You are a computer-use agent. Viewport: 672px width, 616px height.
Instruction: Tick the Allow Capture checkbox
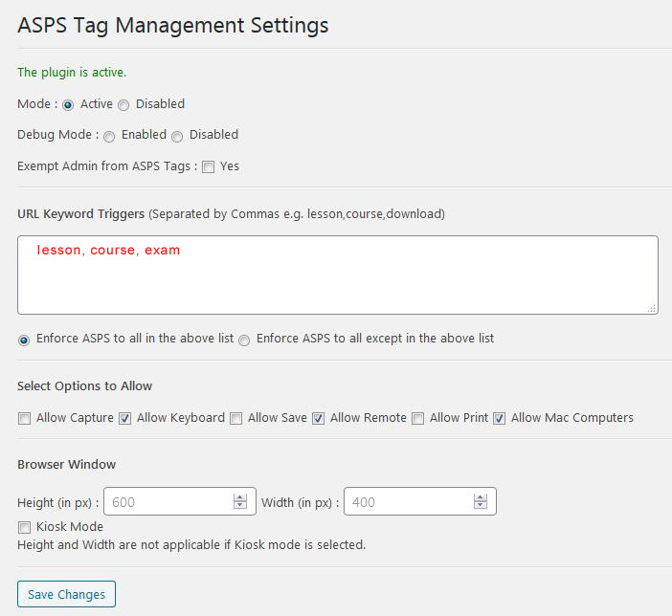pos(25,418)
